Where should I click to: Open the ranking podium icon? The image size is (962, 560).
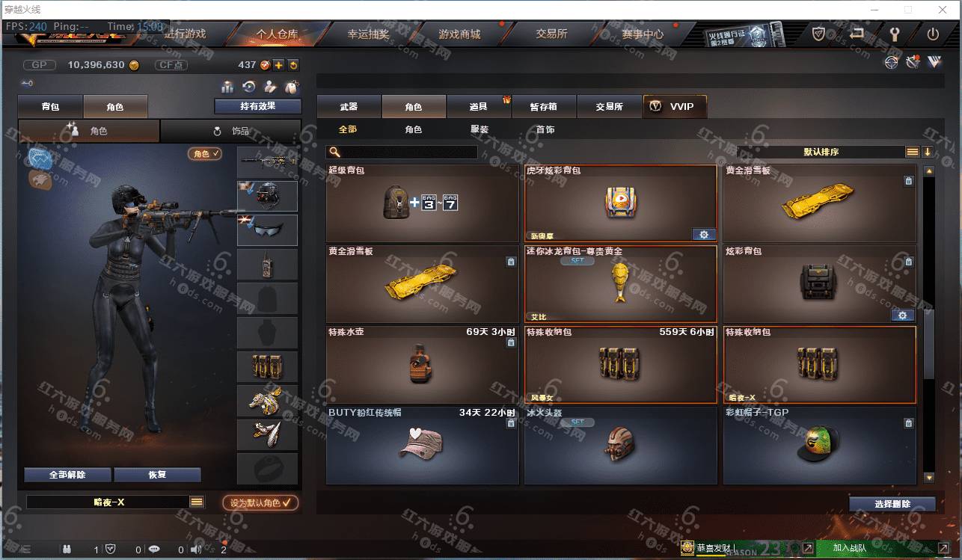coord(227,87)
